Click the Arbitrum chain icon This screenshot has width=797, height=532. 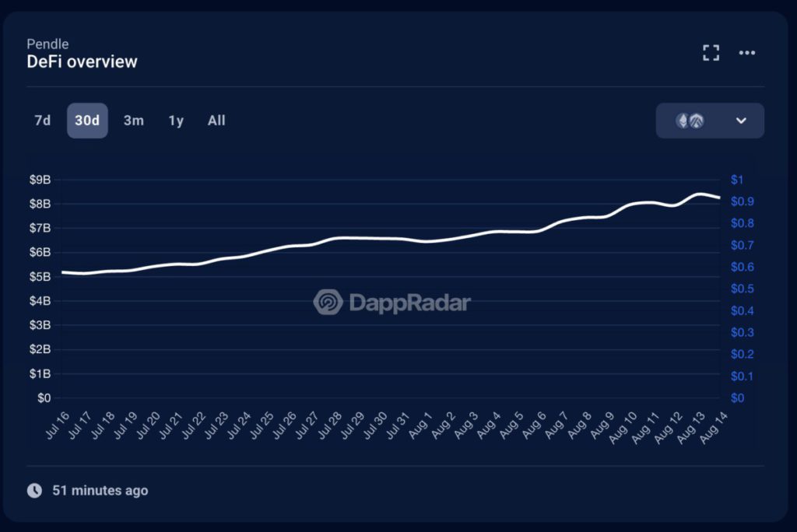pyautogui.click(x=697, y=121)
